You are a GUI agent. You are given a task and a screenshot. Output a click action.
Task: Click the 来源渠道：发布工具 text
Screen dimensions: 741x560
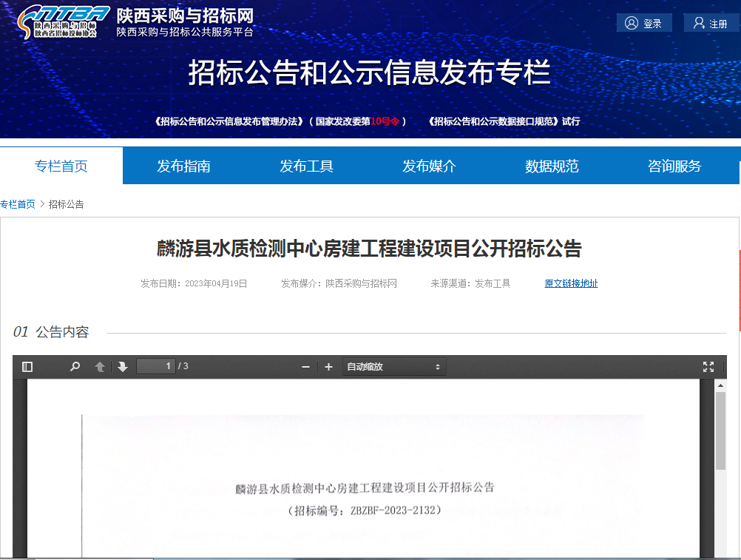pyautogui.click(x=470, y=283)
